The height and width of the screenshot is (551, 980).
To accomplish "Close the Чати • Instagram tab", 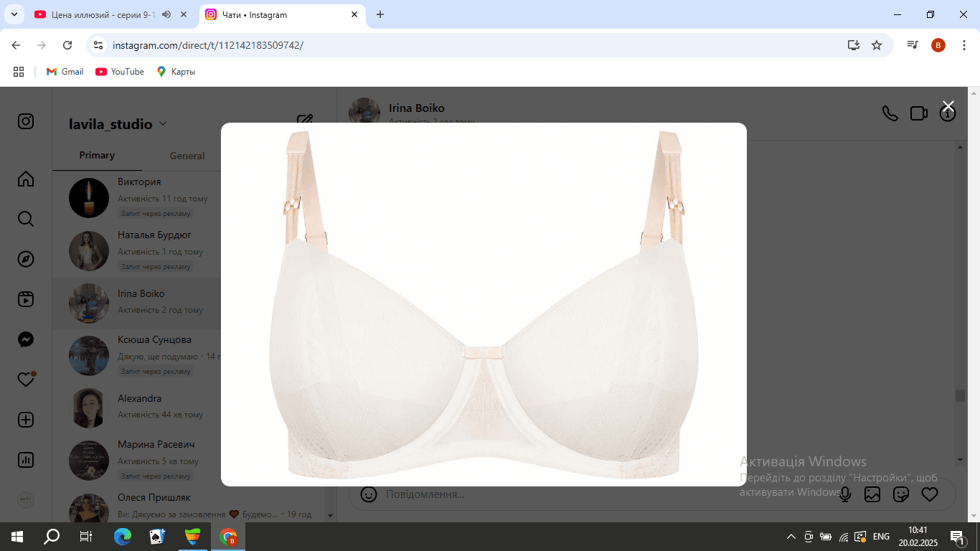I will tap(354, 14).
